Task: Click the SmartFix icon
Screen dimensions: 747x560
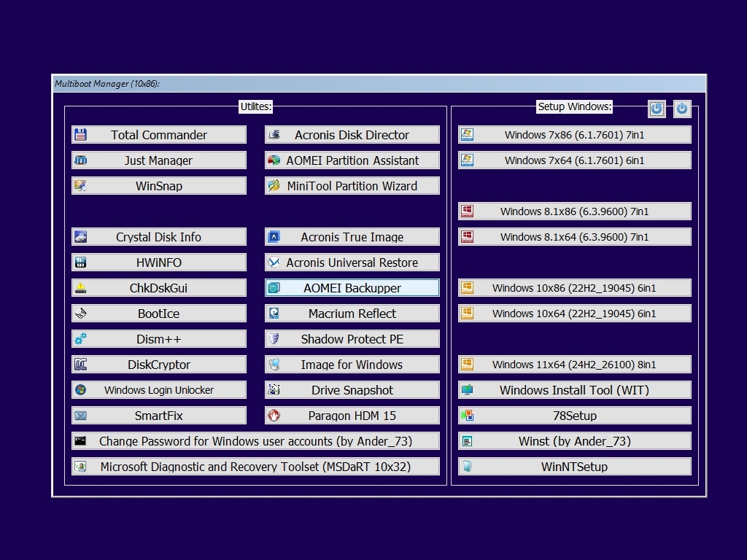Action: coord(80,415)
